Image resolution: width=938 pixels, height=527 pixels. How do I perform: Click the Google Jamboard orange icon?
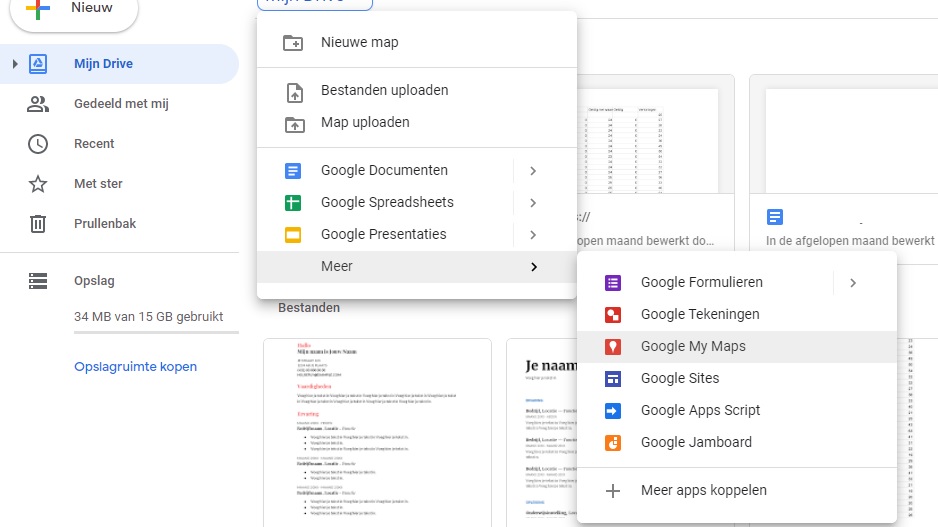(613, 443)
